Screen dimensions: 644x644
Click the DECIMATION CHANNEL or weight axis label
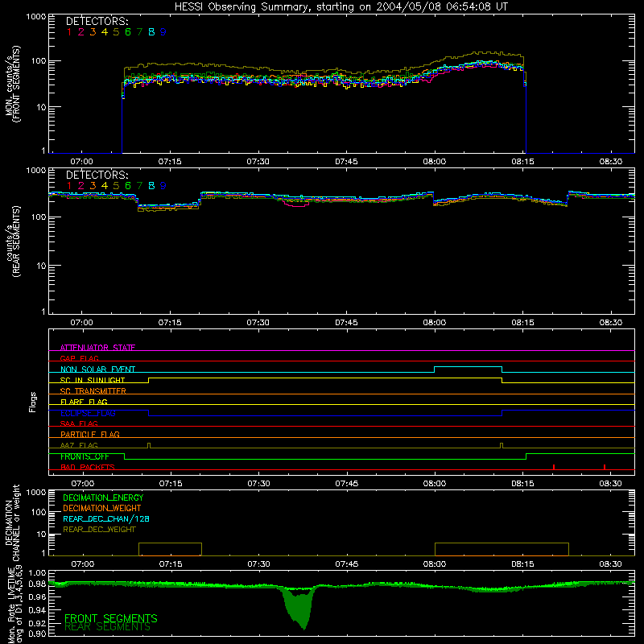12,522
